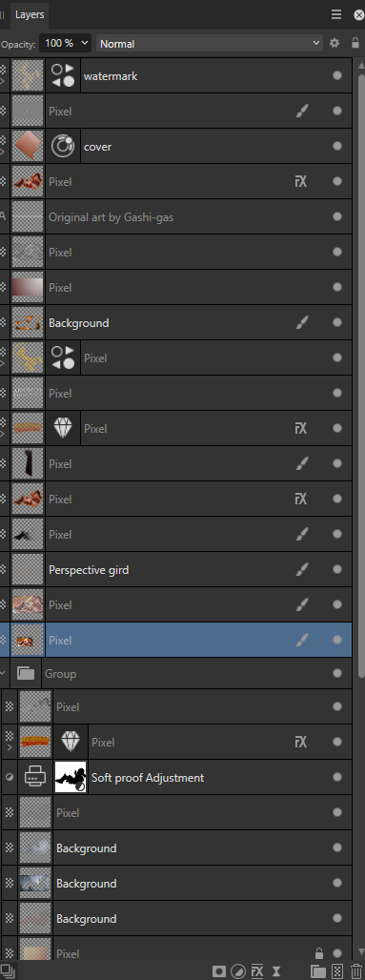This screenshot has height=980, width=365.
Task: Click the lock icon beside blend mode
Action: [355, 43]
